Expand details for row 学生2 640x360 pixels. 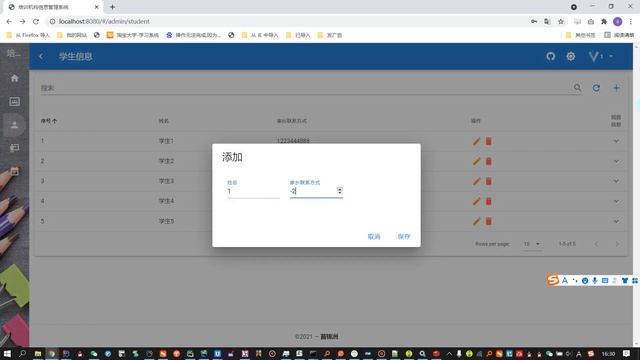tap(616, 161)
